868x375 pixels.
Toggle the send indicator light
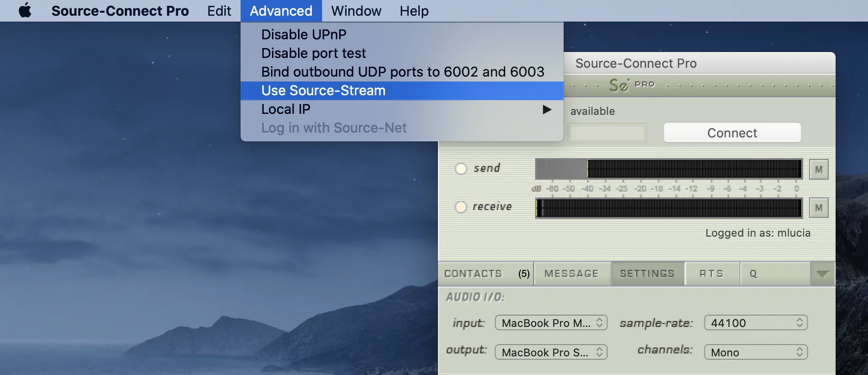461,169
